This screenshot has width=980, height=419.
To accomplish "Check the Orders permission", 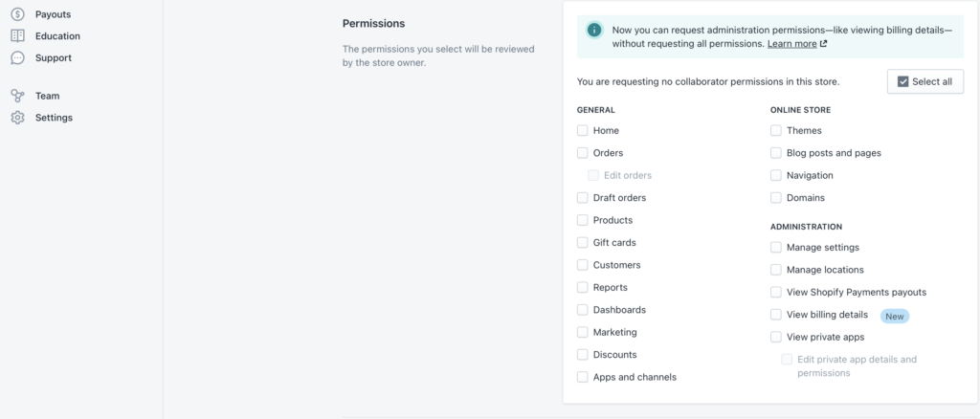I will pos(583,153).
